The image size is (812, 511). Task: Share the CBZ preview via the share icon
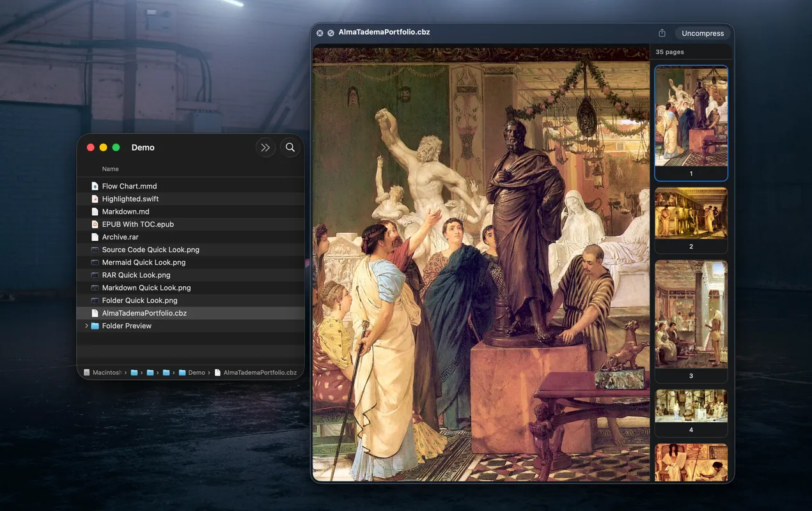[662, 32]
